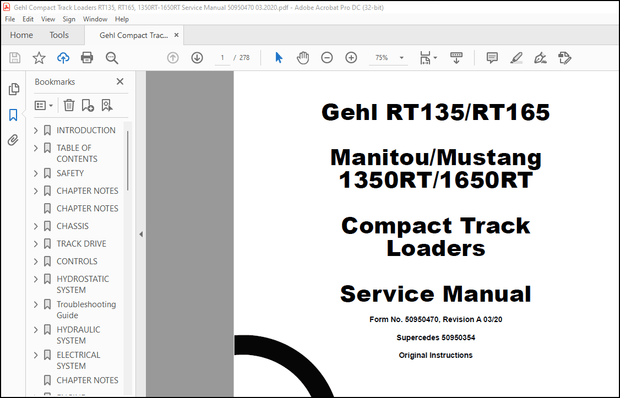This screenshot has width=620, height=398.
Task: Expand the SAFETY bookmark
Action: click(36, 173)
